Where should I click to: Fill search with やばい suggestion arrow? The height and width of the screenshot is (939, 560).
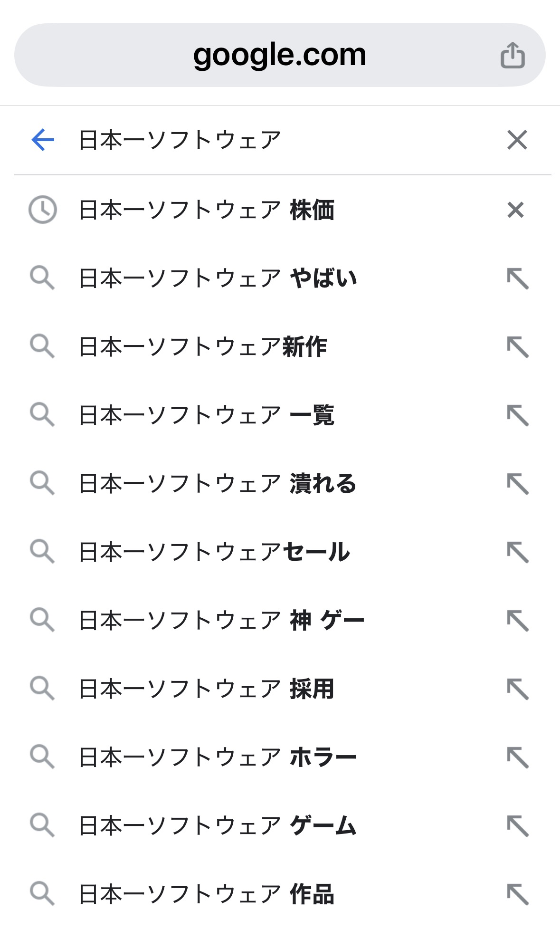point(517,278)
